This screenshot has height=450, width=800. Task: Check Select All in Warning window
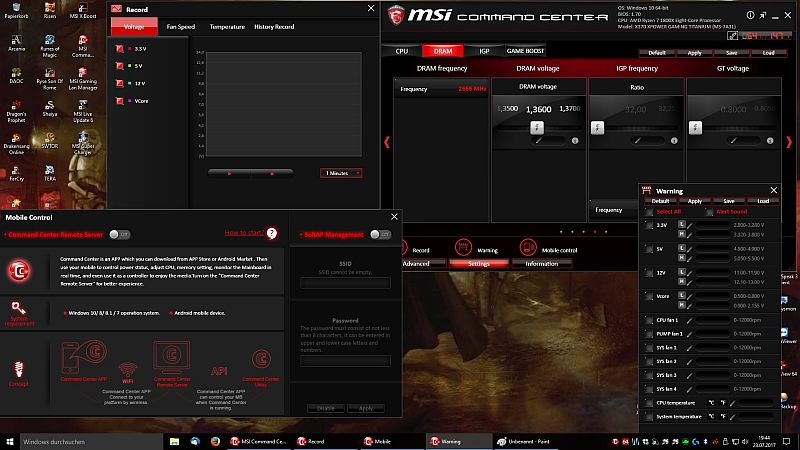(649, 212)
